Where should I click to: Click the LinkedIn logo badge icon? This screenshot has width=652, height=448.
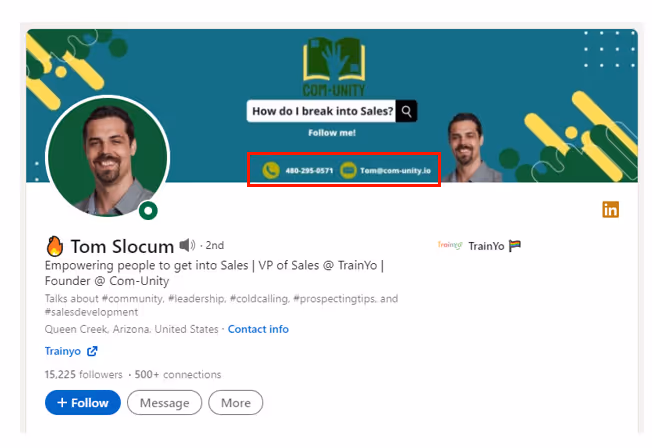(610, 210)
